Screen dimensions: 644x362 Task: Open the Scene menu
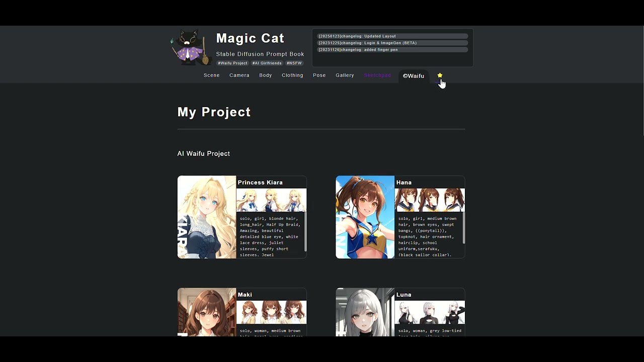[211, 75]
